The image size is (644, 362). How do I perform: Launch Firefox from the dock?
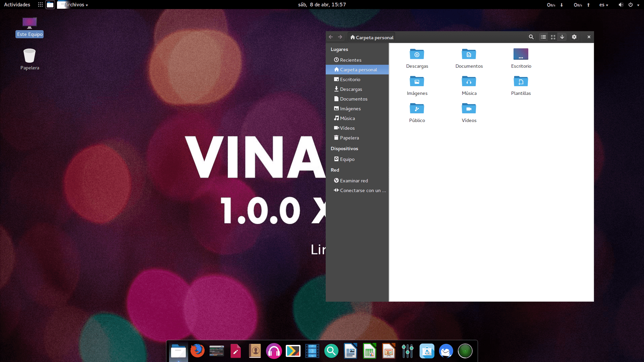click(x=198, y=351)
